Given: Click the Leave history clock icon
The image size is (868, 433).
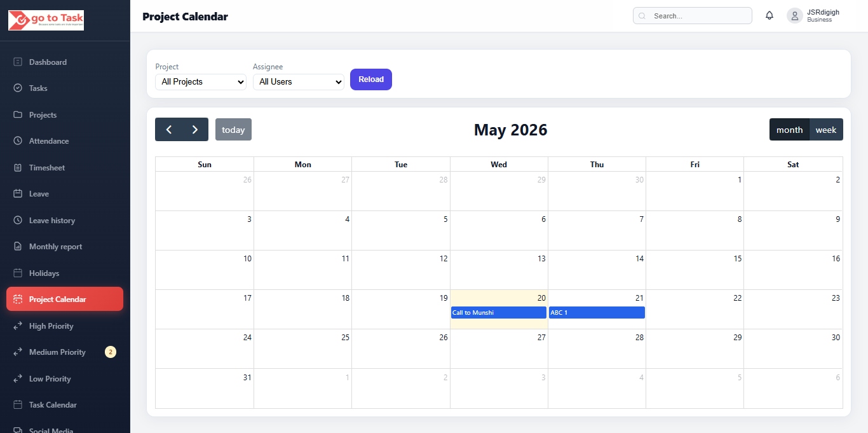Looking at the screenshot, I should click(x=18, y=221).
